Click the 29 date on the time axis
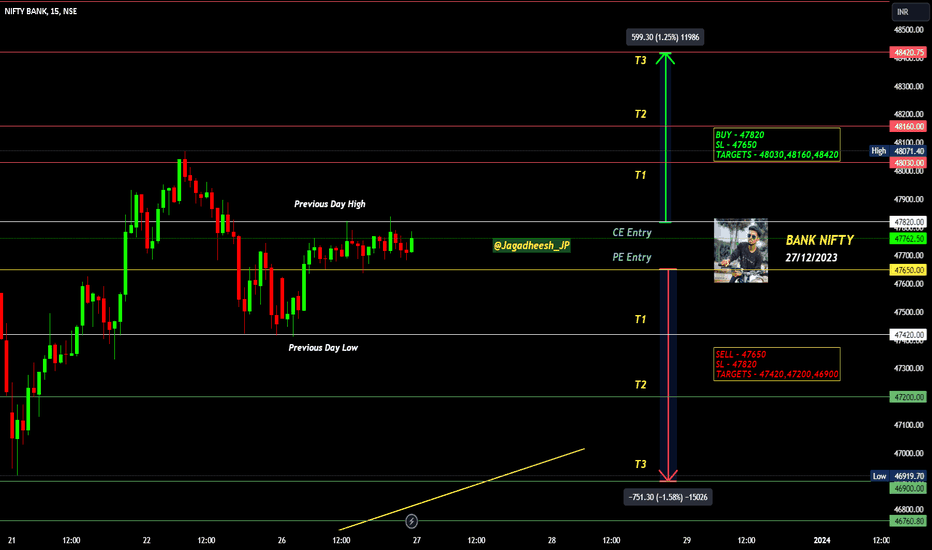Image resolution: width=932 pixels, height=550 pixels. (x=687, y=540)
